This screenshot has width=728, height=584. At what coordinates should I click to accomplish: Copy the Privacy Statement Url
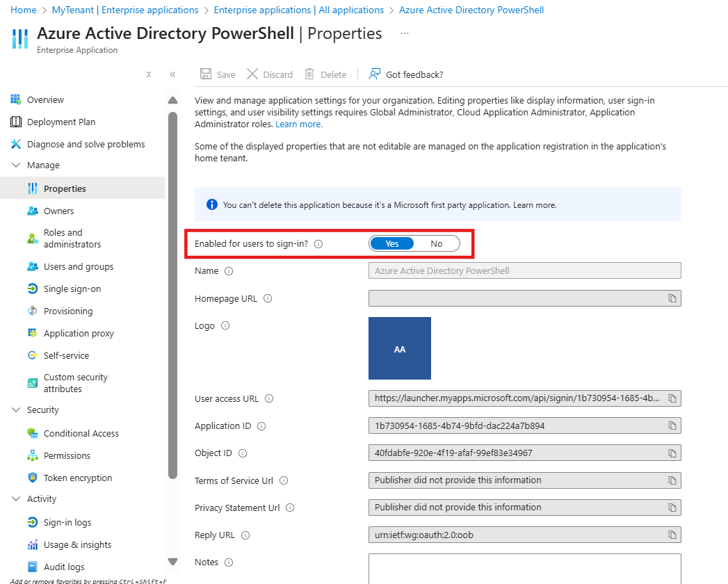(672, 508)
